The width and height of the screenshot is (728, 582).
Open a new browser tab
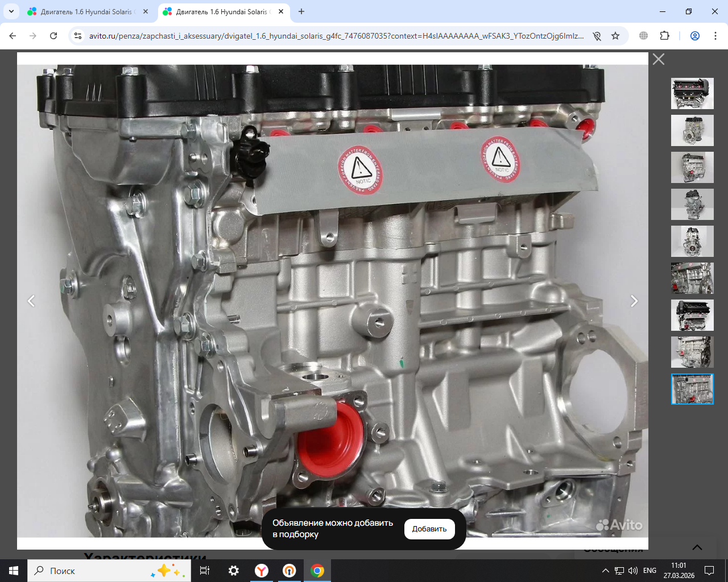click(301, 11)
